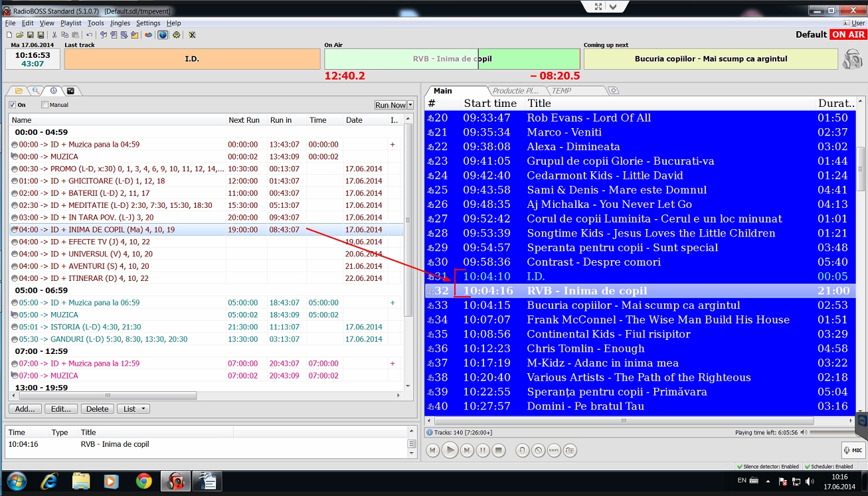The width and height of the screenshot is (868, 496).
Task: Open the Jingles menu
Action: (x=120, y=23)
